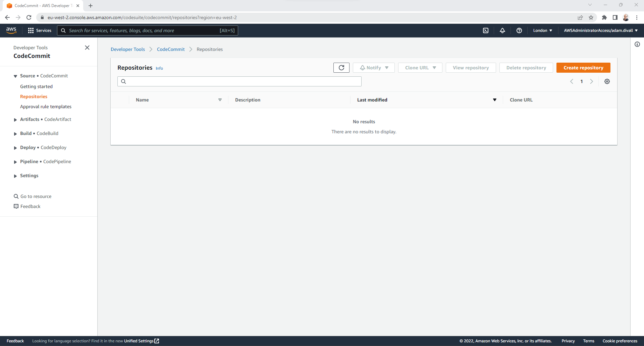Expand the Pipeline CodePipeline section
Screen dimensions: 644x346
15,162
